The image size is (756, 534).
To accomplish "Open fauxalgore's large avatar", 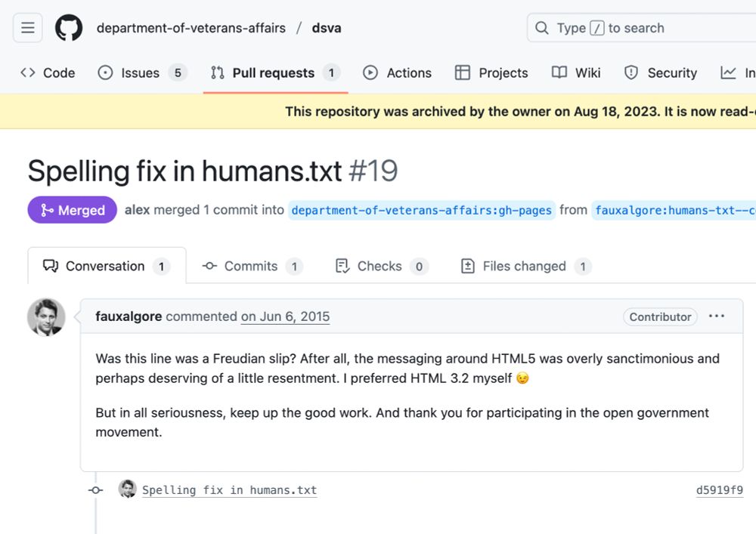I will coord(46,316).
